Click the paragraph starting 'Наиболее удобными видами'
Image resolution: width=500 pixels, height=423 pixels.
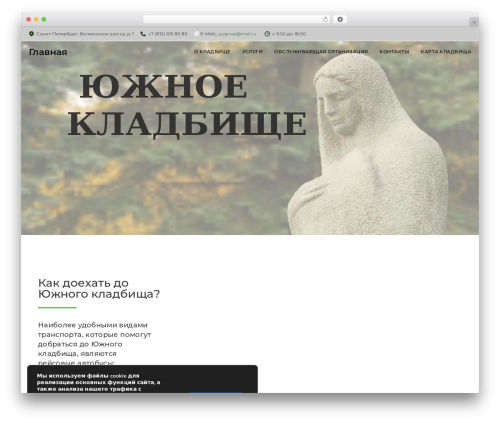(x=94, y=344)
